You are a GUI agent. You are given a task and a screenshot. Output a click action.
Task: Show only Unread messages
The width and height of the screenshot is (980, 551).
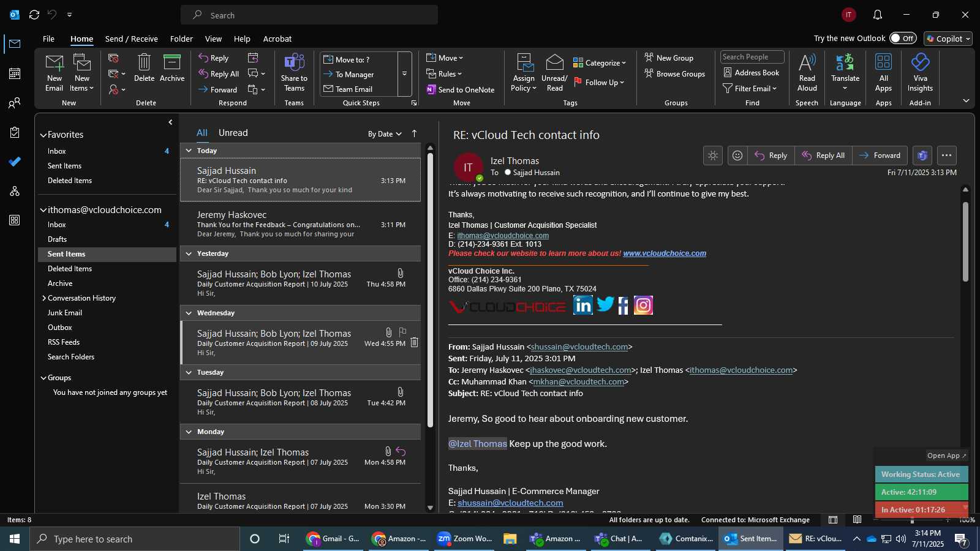[x=233, y=133]
